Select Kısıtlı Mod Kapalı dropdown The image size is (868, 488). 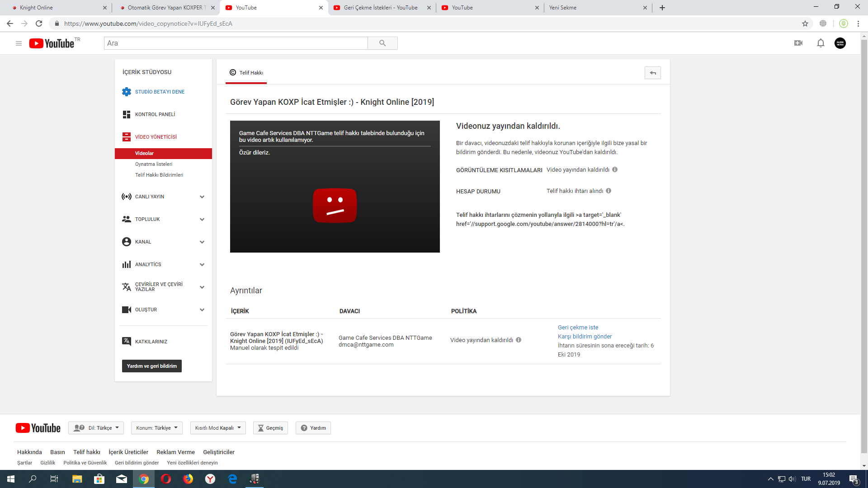coord(217,427)
